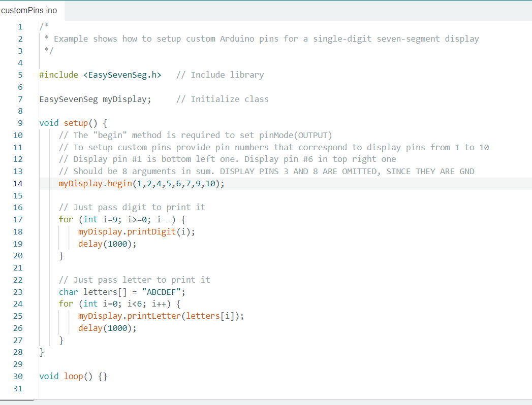The width and height of the screenshot is (532, 405).
Task: Click line number 28 in the gutter
Action: click(x=18, y=352)
